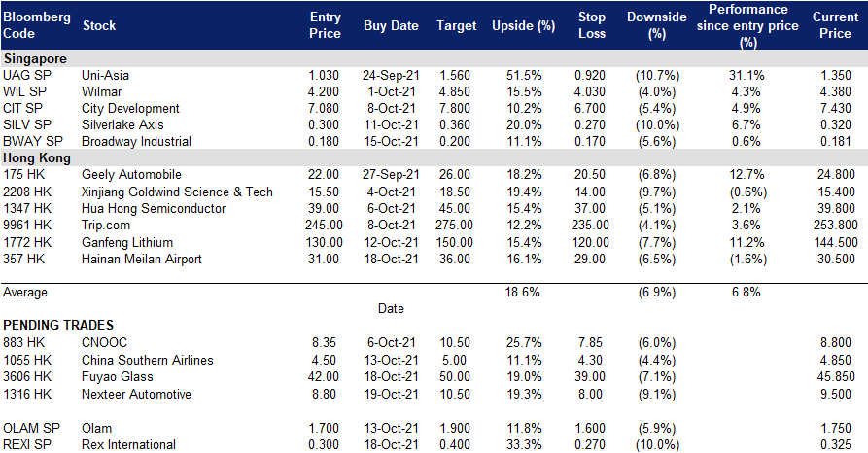Image resolution: width=868 pixels, height=453 pixels.
Task: Click the China Southern Airlines name
Action: 147,360
